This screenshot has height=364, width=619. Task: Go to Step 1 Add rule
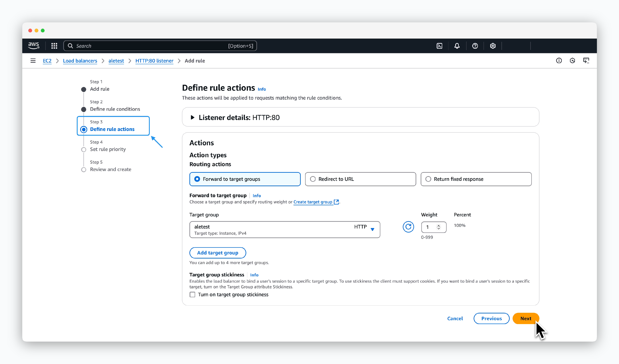100,89
